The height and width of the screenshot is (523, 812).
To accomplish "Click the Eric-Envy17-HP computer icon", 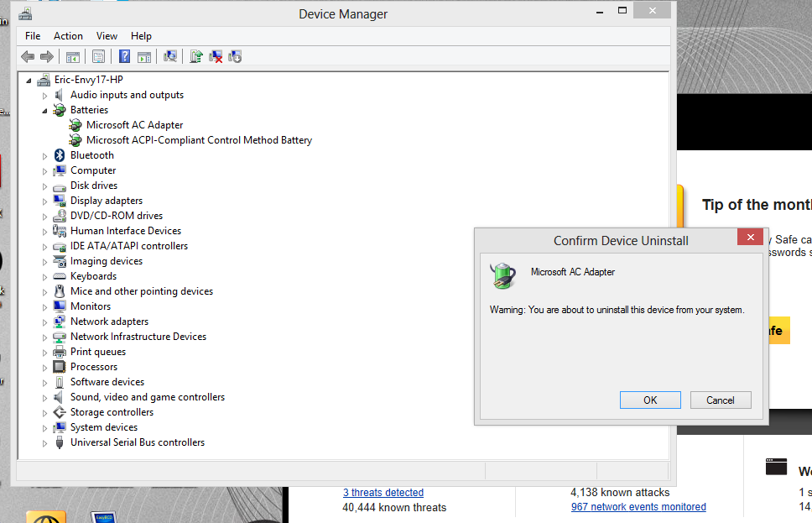I will (44, 79).
